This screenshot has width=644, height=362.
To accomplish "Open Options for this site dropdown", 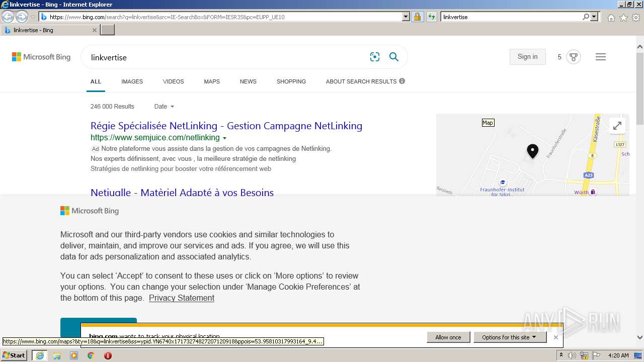I will point(510,337).
